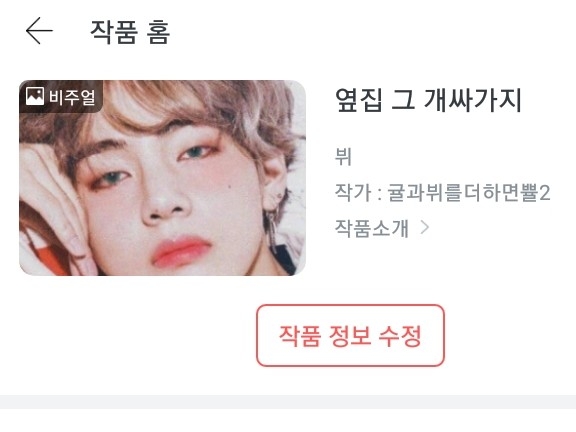Tap the 뷔 character tag
Screen dimensions: 576x432
(x=343, y=156)
